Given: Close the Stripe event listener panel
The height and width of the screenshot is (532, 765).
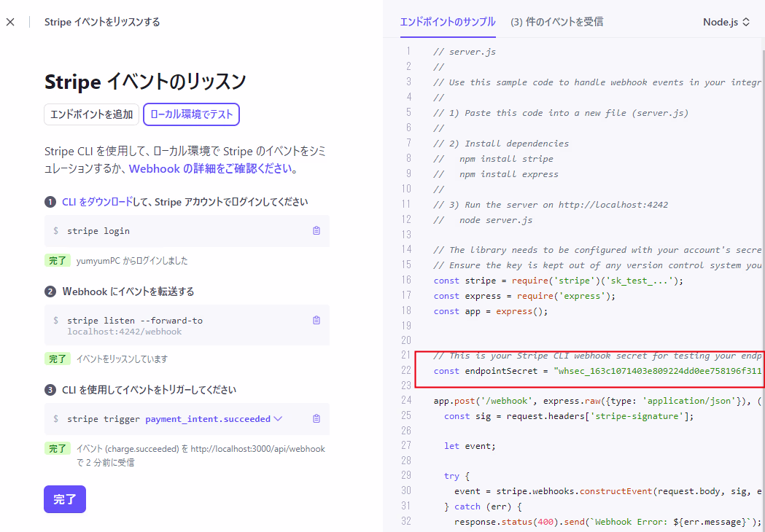Looking at the screenshot, I should (10, 22).
